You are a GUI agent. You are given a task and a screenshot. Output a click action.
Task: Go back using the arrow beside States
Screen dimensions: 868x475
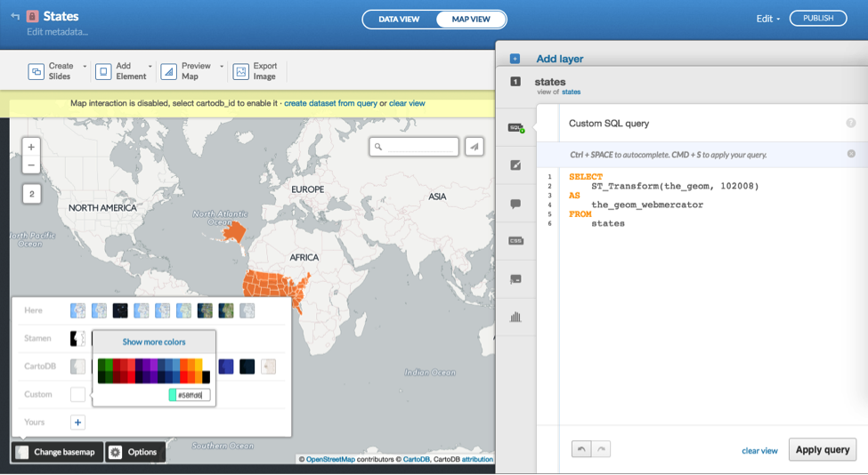[x=15, y=16]
